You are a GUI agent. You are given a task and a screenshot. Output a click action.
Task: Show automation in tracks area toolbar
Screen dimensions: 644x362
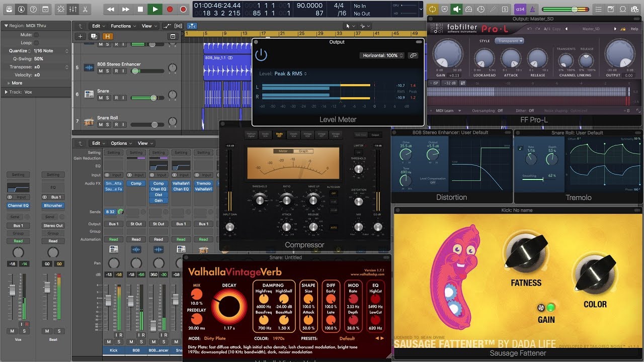point(169,26)
